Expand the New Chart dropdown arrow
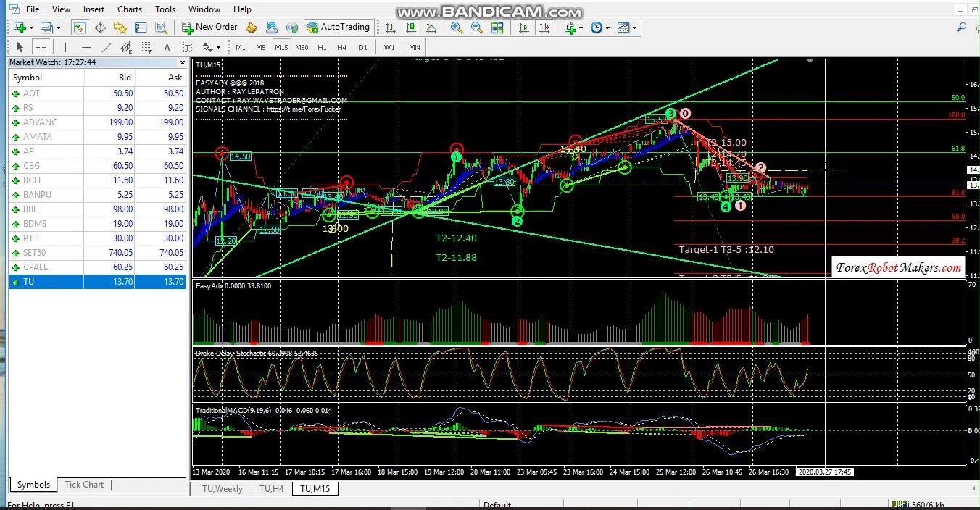Image resolution: width=980 pixels, height=510 pixels. 31,28
